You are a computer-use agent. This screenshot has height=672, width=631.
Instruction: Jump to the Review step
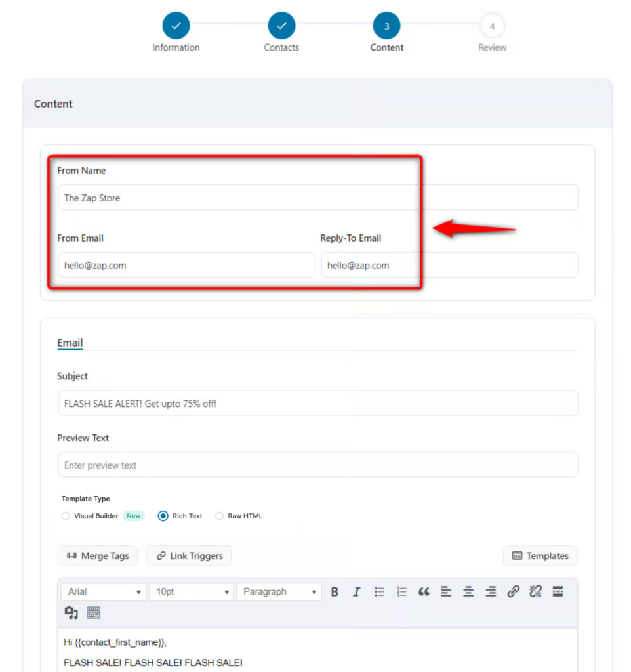[x=492, y=26]
